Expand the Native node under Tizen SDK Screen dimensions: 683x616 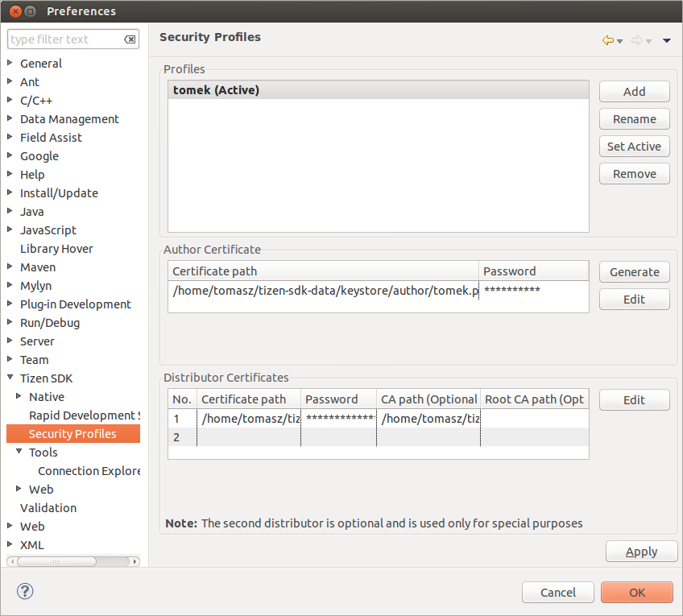click(x=19, y=396)
